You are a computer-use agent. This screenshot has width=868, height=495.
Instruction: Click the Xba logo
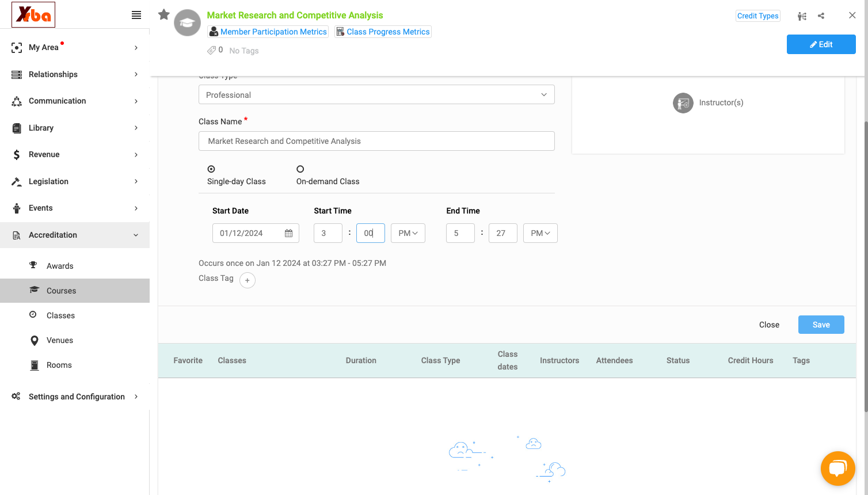click(x=33, y=15)
